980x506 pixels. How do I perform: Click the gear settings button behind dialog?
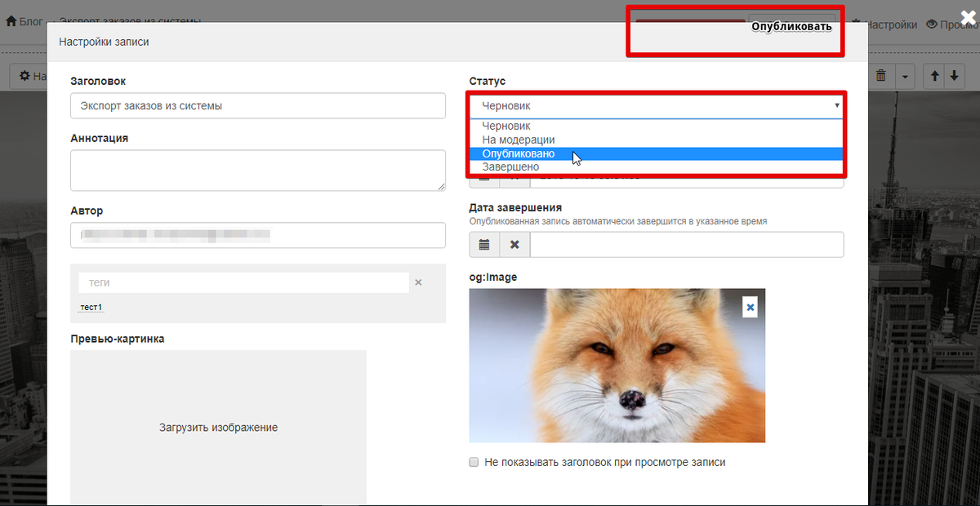pyautogui.click(x=29, y=76)
